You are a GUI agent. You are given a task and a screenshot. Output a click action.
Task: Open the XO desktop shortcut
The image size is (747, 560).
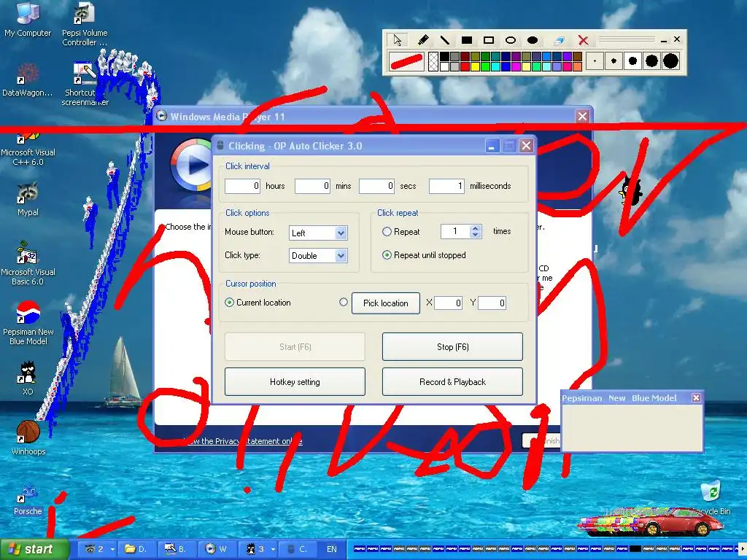(28, 378)
